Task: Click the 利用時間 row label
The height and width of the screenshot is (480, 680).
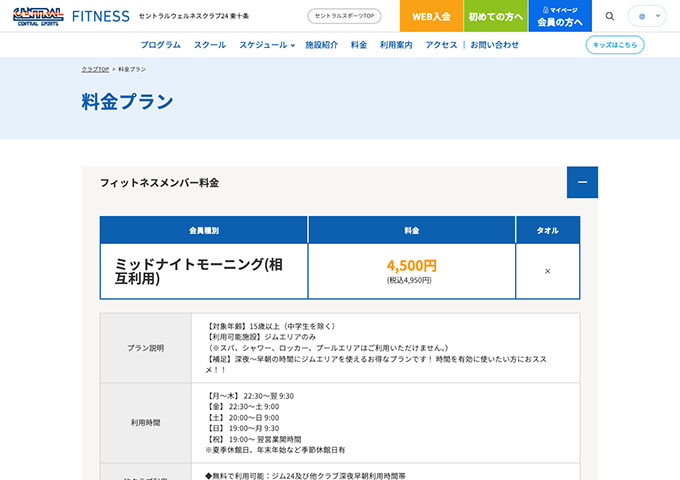Action: coord(146,422)
